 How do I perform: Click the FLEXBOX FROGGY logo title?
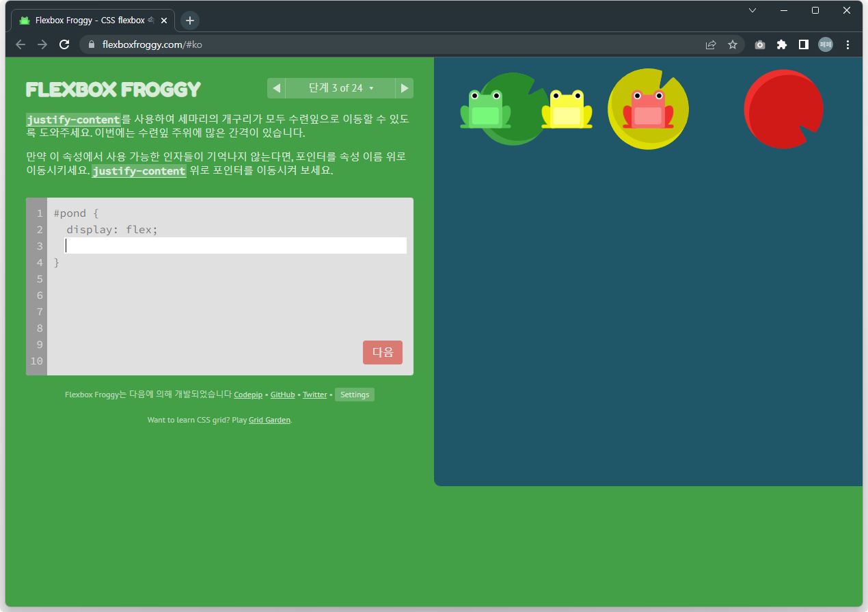(x=113, y=90)
